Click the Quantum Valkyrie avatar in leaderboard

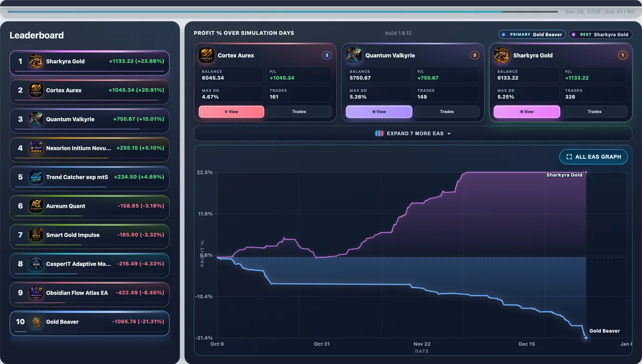click(x=36, y=119)
